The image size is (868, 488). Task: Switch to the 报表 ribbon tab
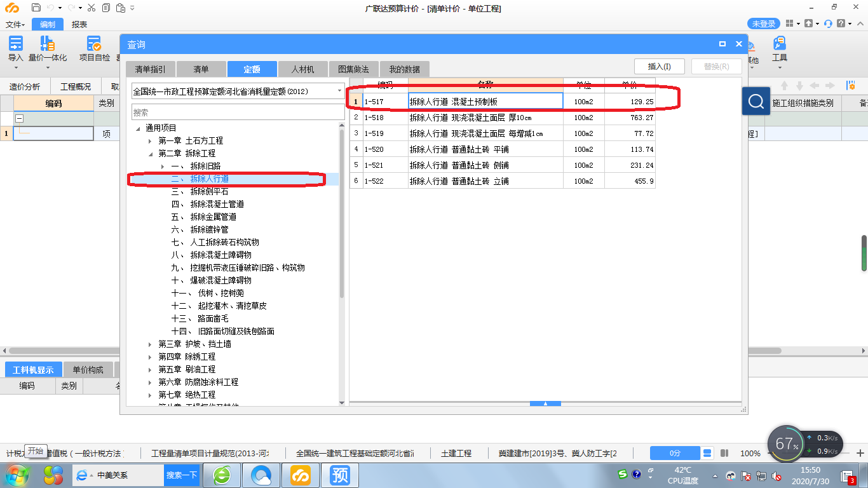[x=79, y=24]
